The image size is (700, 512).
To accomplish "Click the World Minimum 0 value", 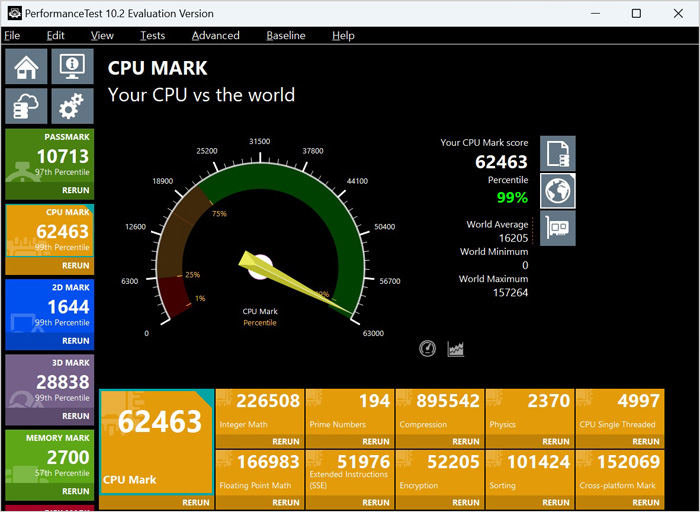I will point(525,265).
